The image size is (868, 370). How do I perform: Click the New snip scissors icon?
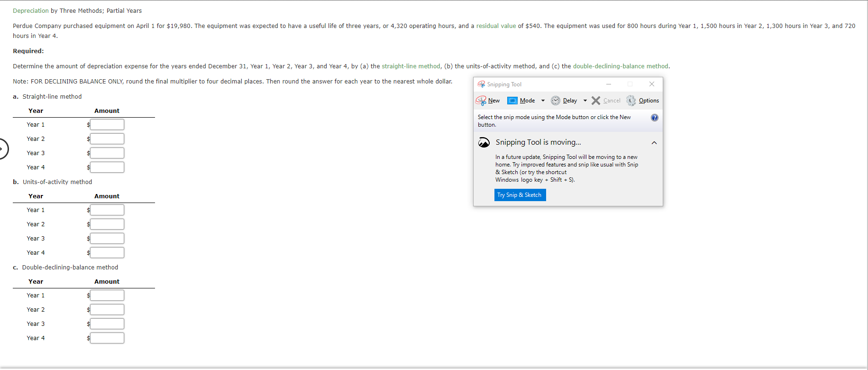(481, 101)
